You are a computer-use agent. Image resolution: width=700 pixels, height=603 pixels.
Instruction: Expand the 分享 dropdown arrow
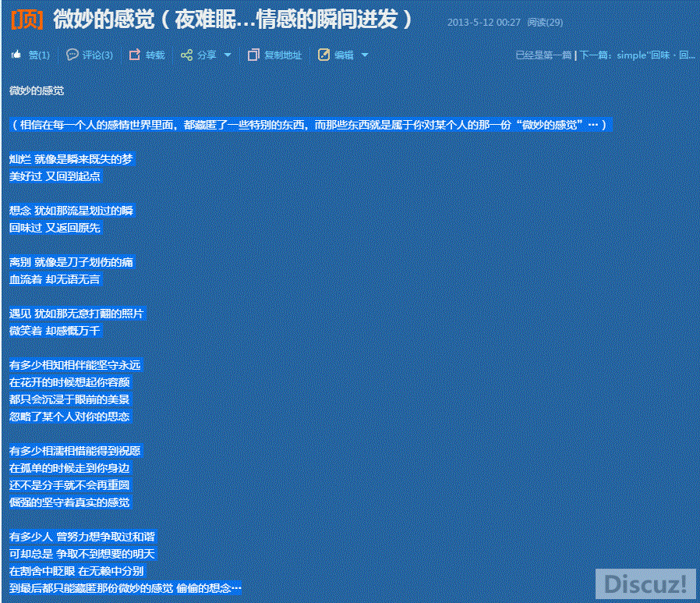228,55
